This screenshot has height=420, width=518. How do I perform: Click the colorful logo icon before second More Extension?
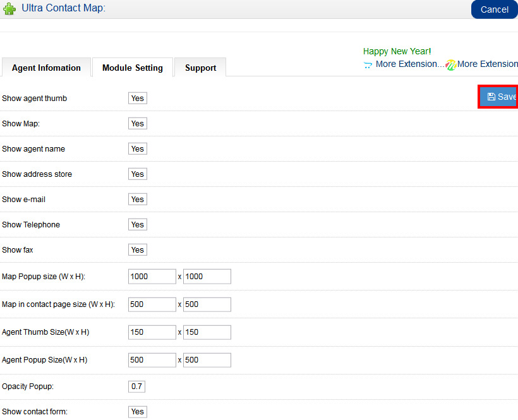pyautogui.click(x=450, y=64)
